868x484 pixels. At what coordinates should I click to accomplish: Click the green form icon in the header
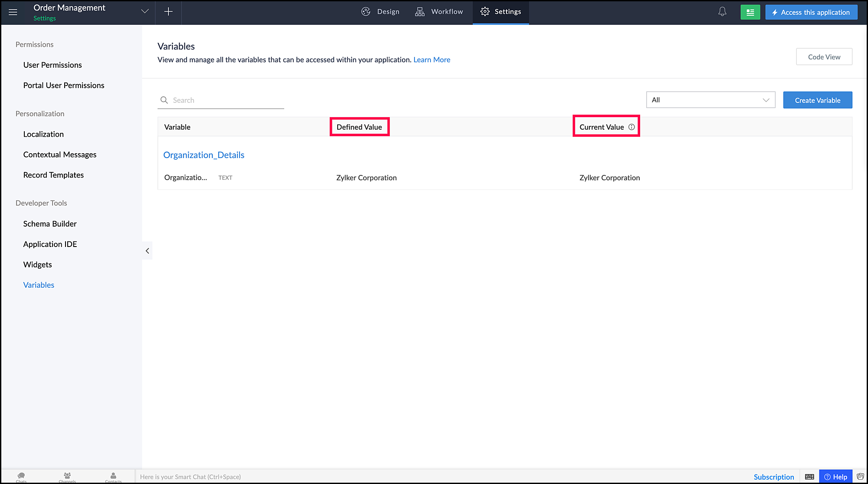coord(750,12)
